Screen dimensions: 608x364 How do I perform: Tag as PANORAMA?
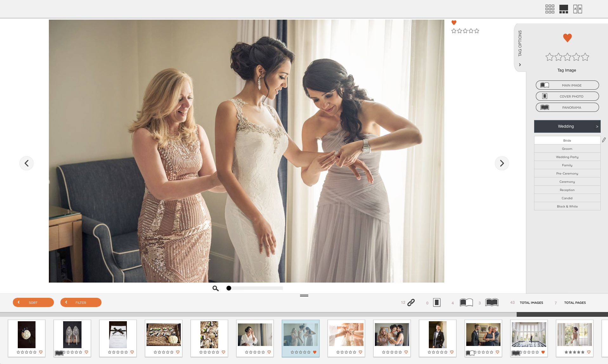[x=567, y=107]
